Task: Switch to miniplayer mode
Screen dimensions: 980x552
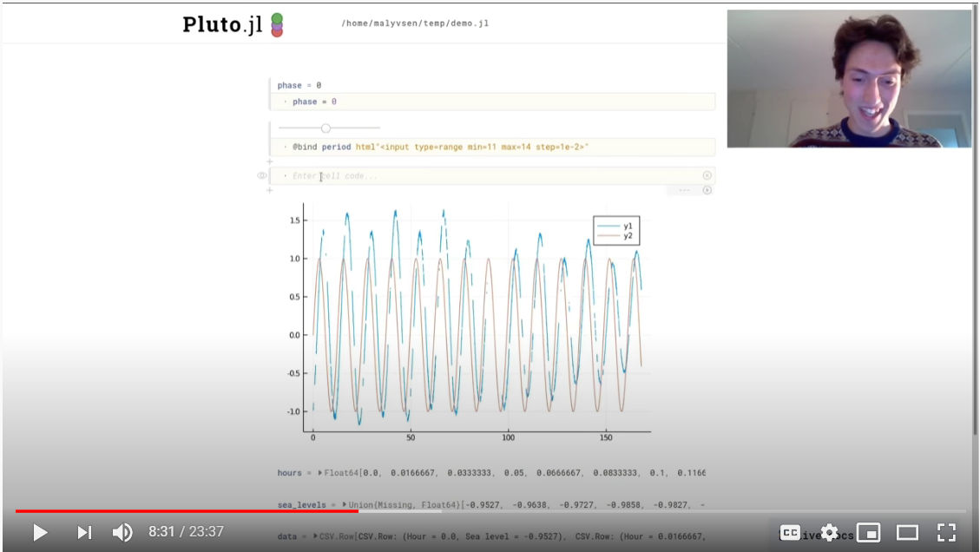Action: pyautogui.click(x=868, y=532)
